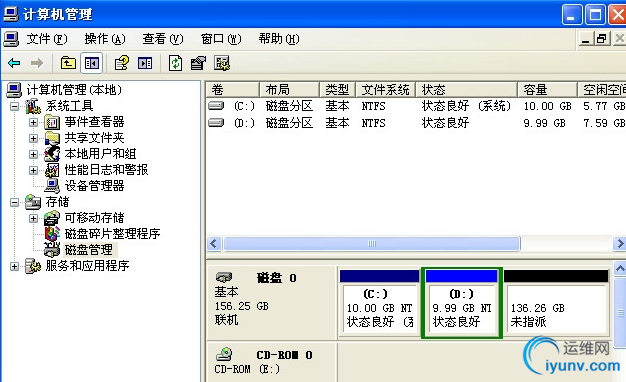
Task: Select the 磁盘管理 tree item
Action: pyautogui.click(x=89, y=249)
